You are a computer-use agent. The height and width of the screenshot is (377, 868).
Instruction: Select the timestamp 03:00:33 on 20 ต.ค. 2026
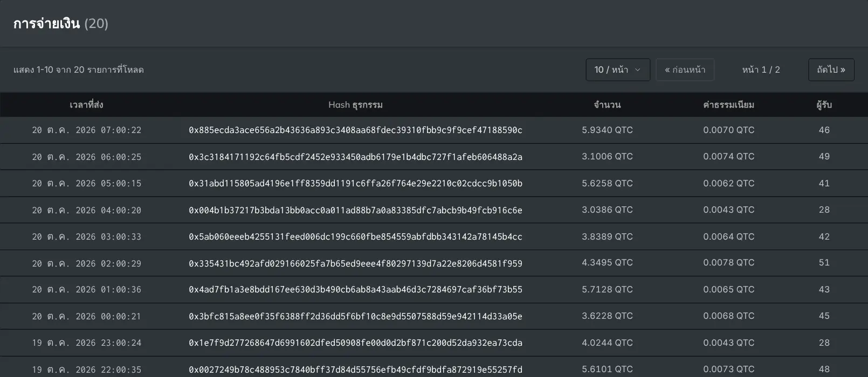coord(86,236)
